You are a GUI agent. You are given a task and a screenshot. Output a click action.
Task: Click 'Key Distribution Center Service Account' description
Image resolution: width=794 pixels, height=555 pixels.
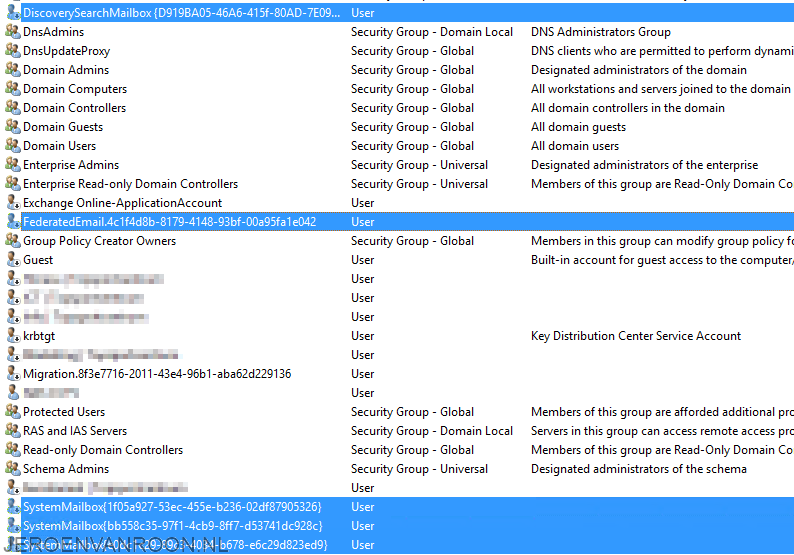pyautogui.click(x=636, y=335)
